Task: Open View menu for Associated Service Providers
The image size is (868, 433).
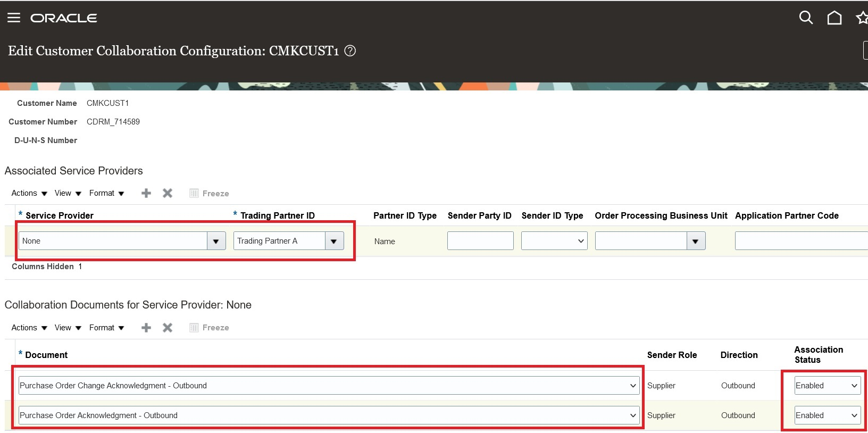Action: point(68,193)
